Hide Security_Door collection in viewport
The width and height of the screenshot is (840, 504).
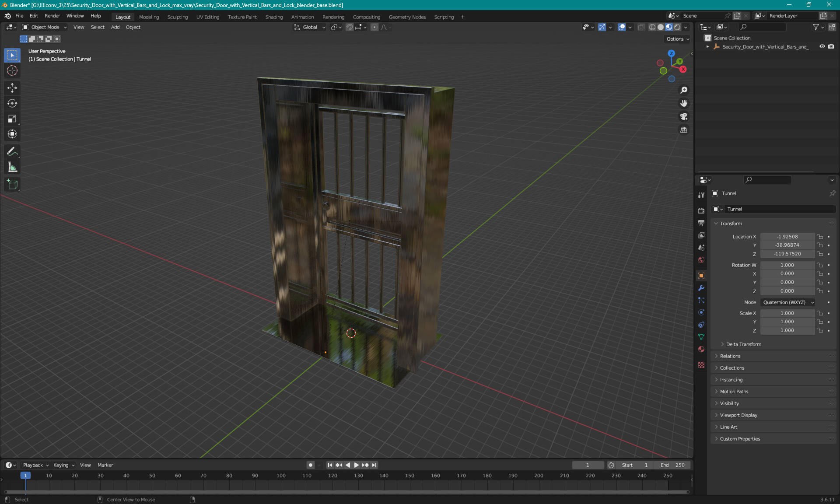tap(822, 46)
